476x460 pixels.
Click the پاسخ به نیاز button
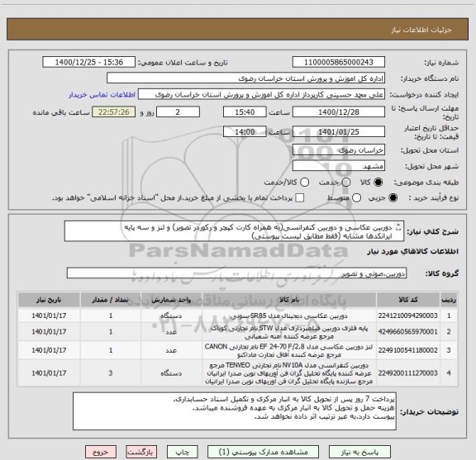359,452
